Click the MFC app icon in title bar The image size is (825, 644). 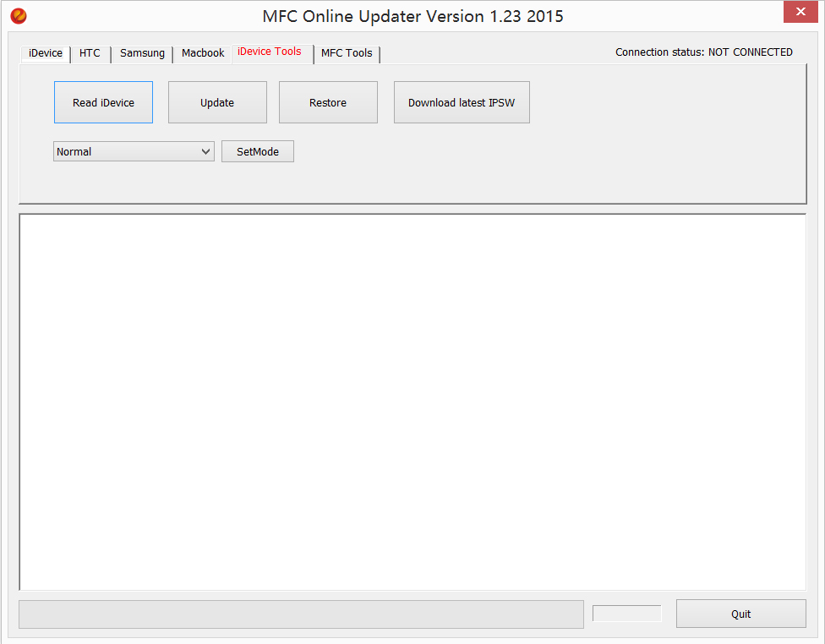[x=19, y=16]
